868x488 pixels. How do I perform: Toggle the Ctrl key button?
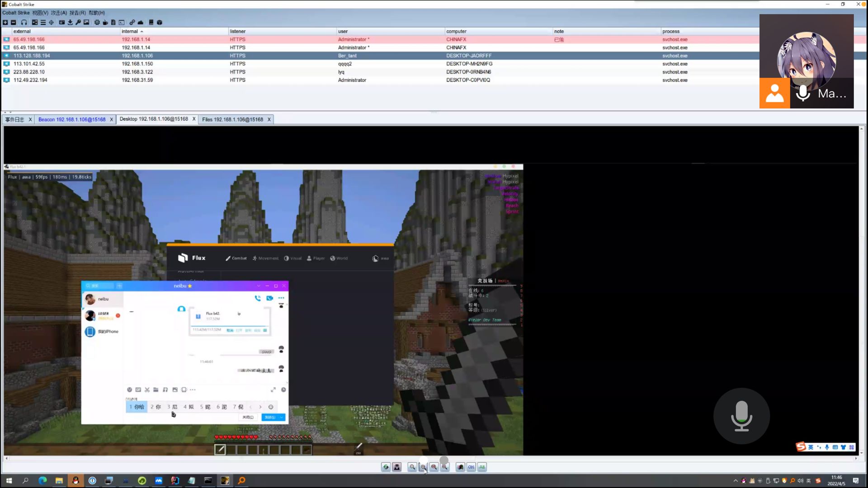point(471,467)
